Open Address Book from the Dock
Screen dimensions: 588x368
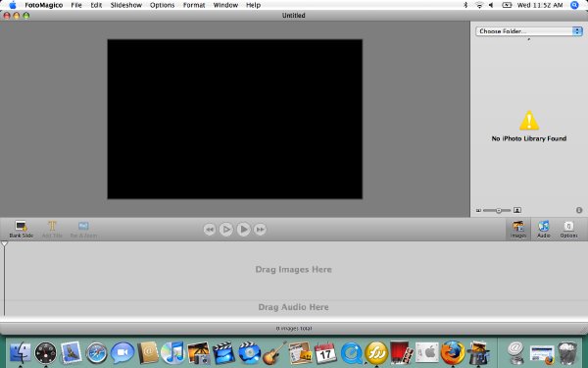[148, 353]
